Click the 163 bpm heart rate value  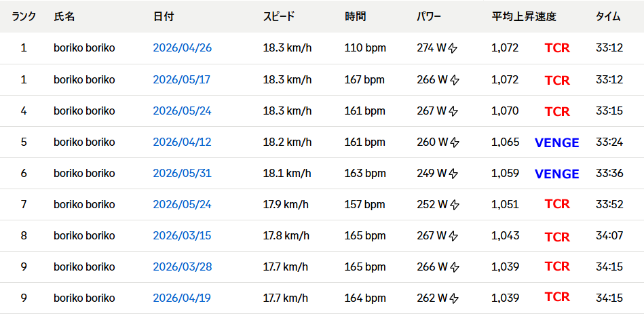coord(365,173)
